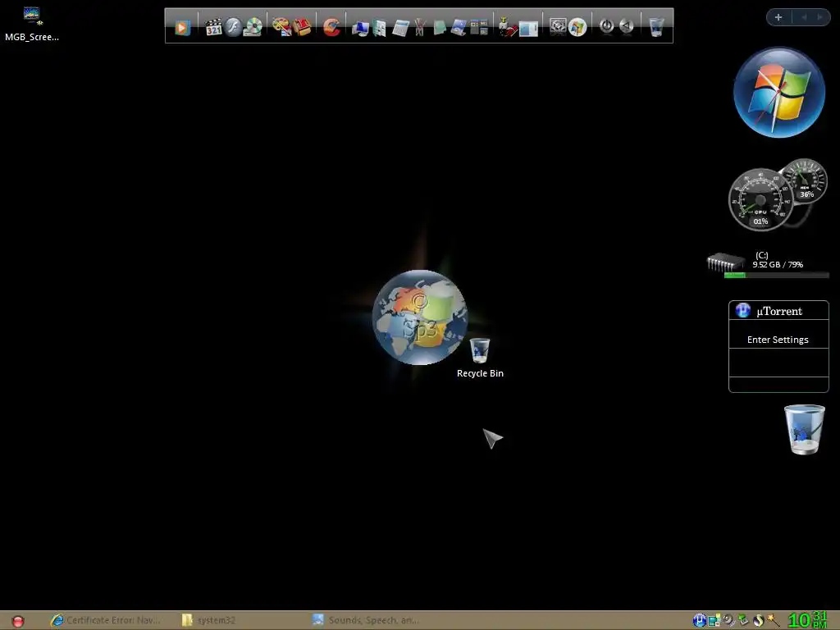
Task: Open My Computer monitor icon in dock
Action: click(x=361, y=28)
